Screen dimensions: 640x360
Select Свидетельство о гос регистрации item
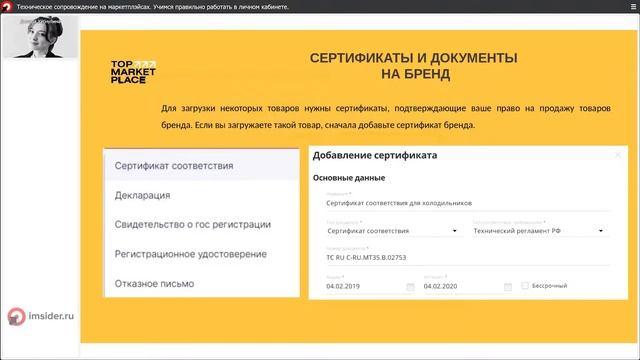point(202,224)
